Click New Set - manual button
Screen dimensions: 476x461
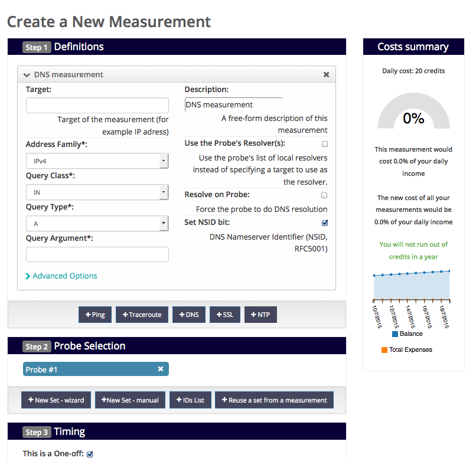coord(130,400)
